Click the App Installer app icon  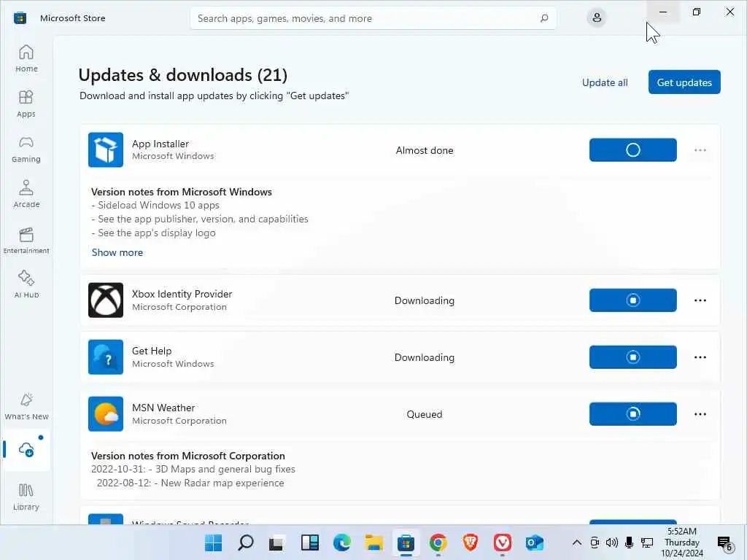(106, 149)
